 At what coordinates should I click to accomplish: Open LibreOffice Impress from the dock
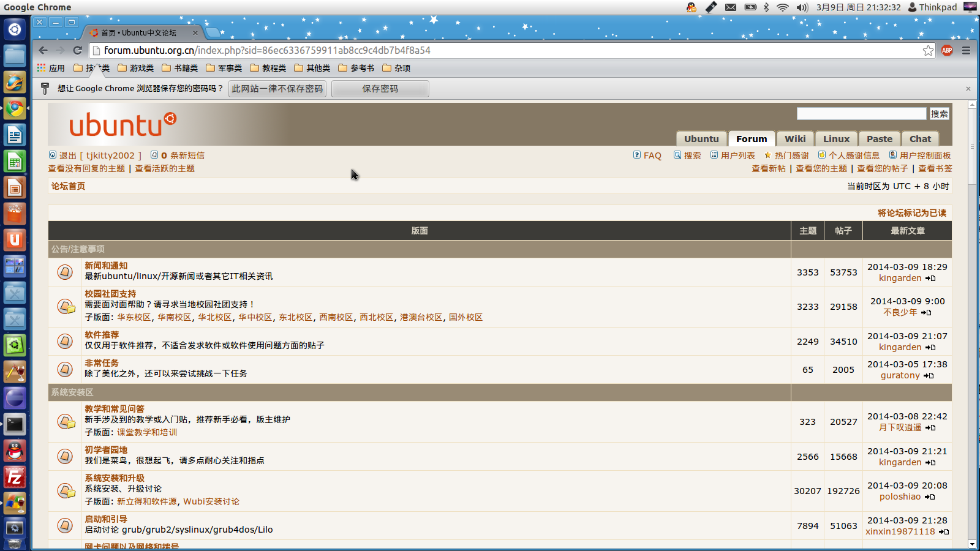coord(15,187)
